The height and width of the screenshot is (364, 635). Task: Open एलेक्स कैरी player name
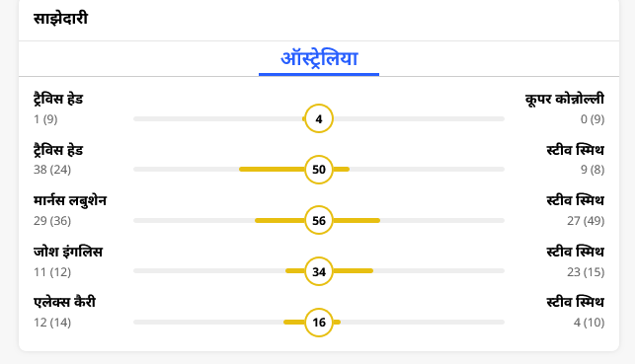point(64,303)
